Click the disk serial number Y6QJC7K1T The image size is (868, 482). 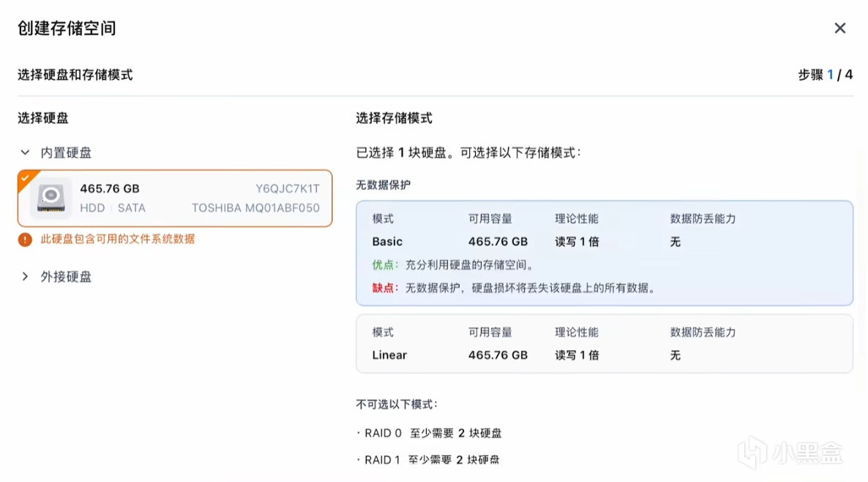click(x=287, y=189)
